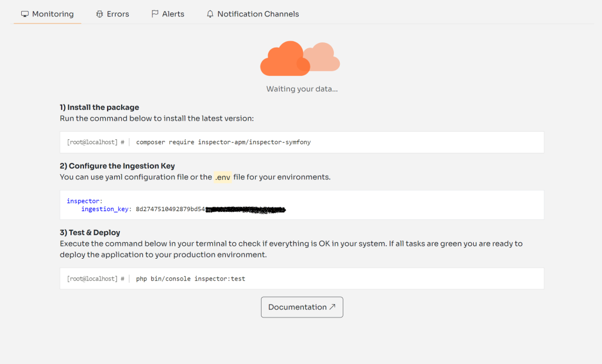The image size is (602, 364).
Task: Open the Documentation page
Action: tap(302, 306)
